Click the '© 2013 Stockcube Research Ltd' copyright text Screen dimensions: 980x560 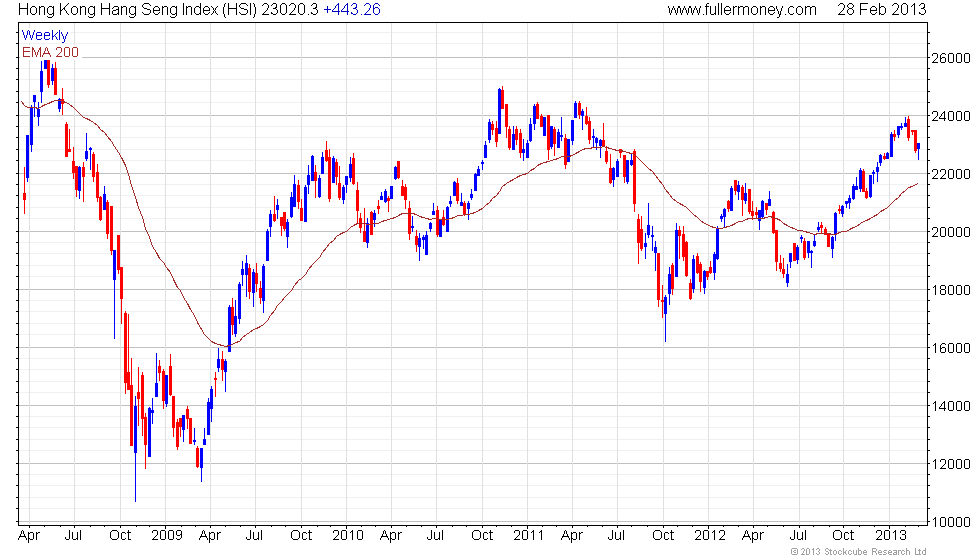[x=858, y=552]
